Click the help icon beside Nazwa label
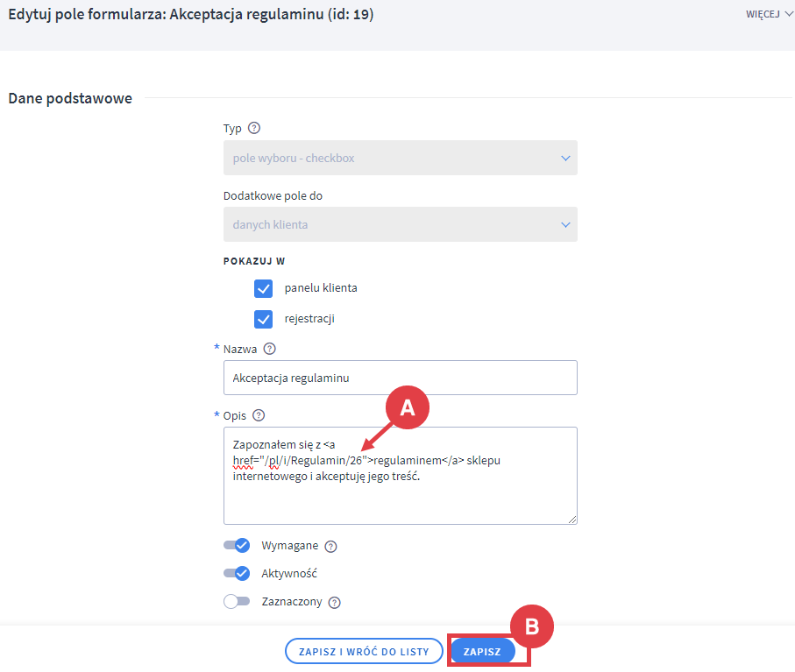This screenshot has width=795, height=672. 269,349
